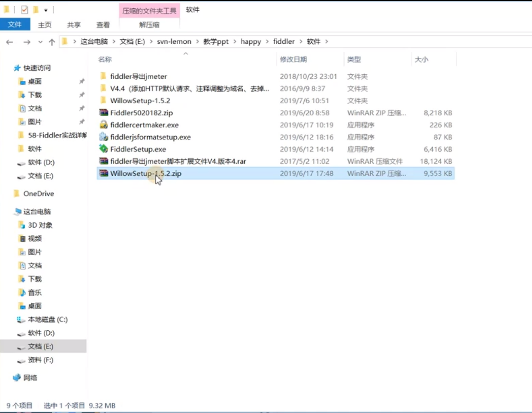Open the 解压缩 ribbon tab
Viewport: 532px width, 413px height.
pyautogui.click(x=149, y=25)
